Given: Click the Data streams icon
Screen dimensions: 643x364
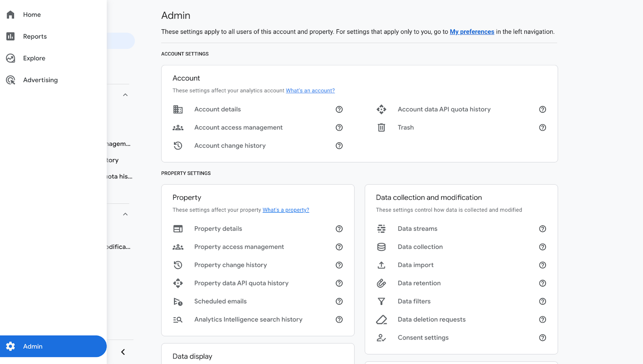Looking at the screenshot, I should [x=381, y=229].
